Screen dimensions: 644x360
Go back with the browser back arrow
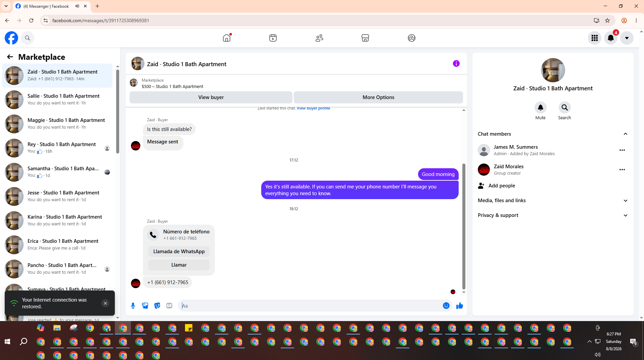(7, 20)
